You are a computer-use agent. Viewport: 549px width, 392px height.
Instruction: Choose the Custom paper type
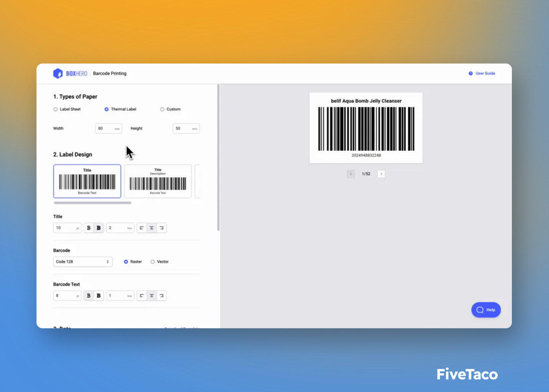tap(170, 109)
